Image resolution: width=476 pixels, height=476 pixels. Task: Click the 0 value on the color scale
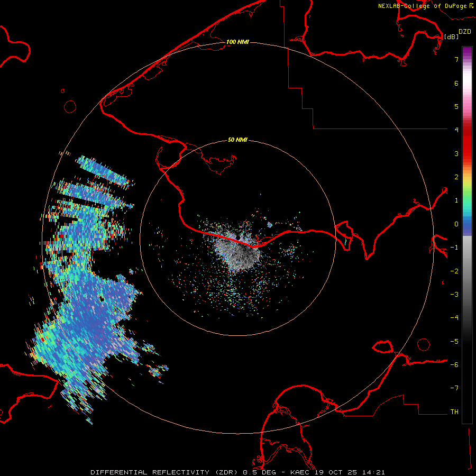[x=456, y=224]
